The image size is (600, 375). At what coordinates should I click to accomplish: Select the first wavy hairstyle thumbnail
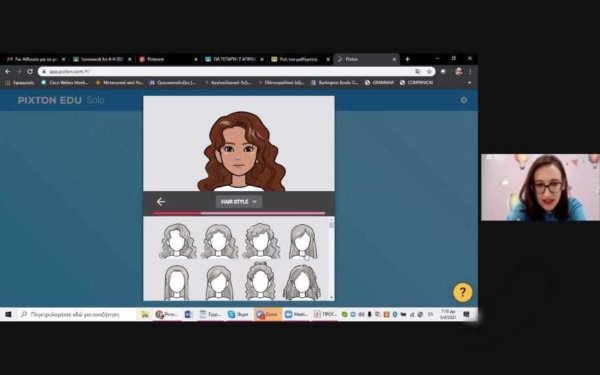[178, 241]
